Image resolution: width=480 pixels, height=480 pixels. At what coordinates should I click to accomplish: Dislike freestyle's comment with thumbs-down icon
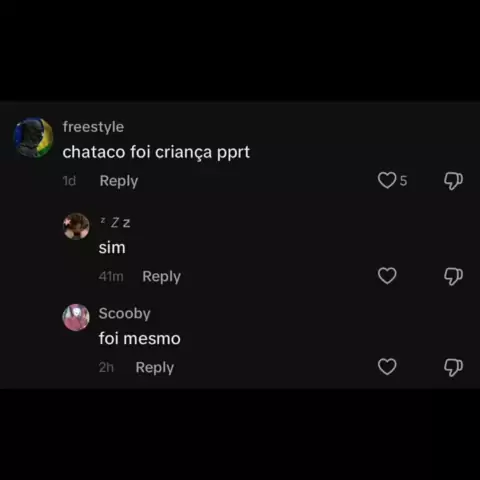pos(453,181)
